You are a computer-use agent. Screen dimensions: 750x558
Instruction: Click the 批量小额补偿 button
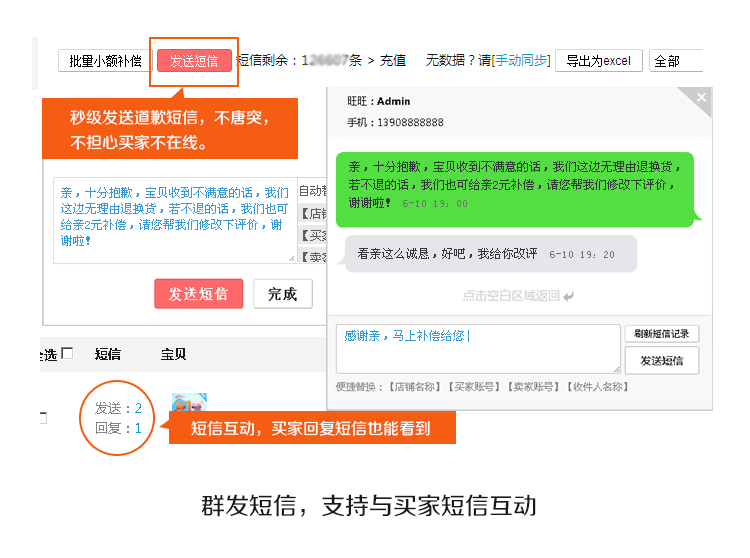click(105, 61)
